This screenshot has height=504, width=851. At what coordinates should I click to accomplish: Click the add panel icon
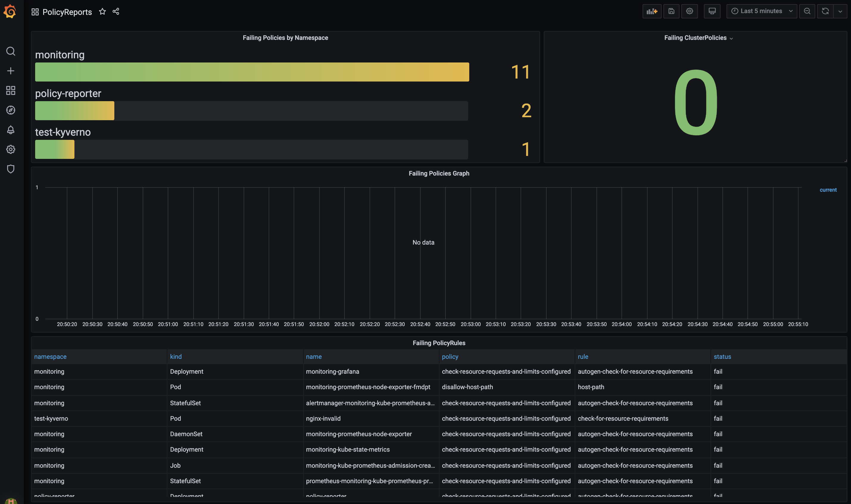click(x=652, y=11)
